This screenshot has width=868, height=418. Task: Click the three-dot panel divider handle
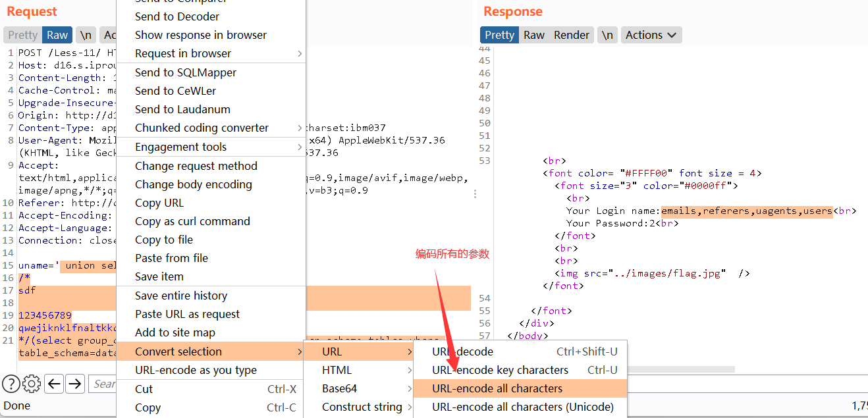click(475, 194)
